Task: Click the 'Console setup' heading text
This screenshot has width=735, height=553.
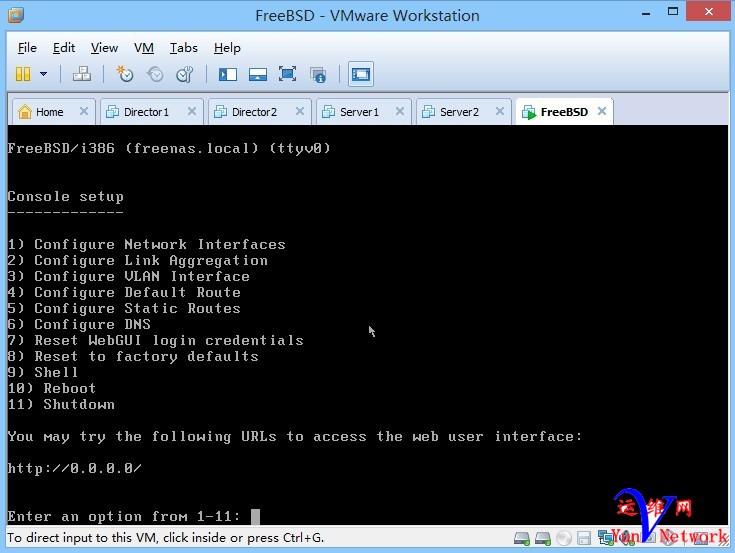Action: tap(66, 196)
